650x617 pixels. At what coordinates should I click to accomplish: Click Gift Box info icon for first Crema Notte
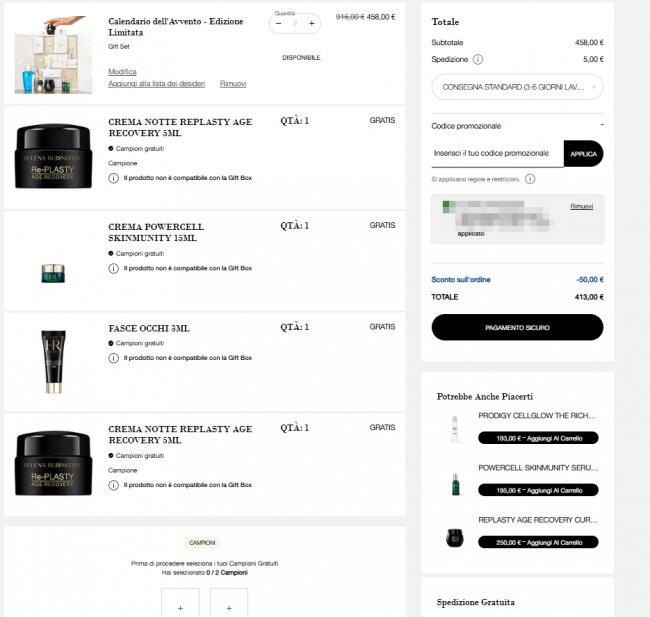pyautogui.click(x=114, y=178)
